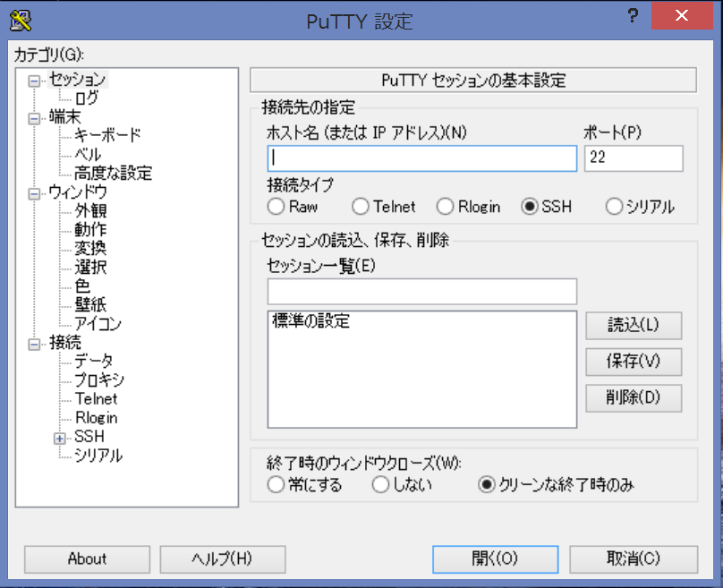This screenshot has width=723, height=588.
Task: Open the 色 category
Action: pyautogui.click(x=82, y=285)
